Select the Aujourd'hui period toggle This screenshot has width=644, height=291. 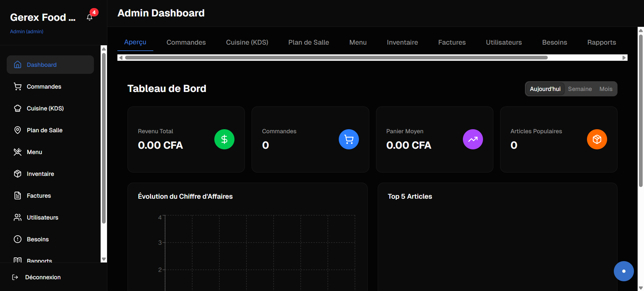click(x=545, y=89)
